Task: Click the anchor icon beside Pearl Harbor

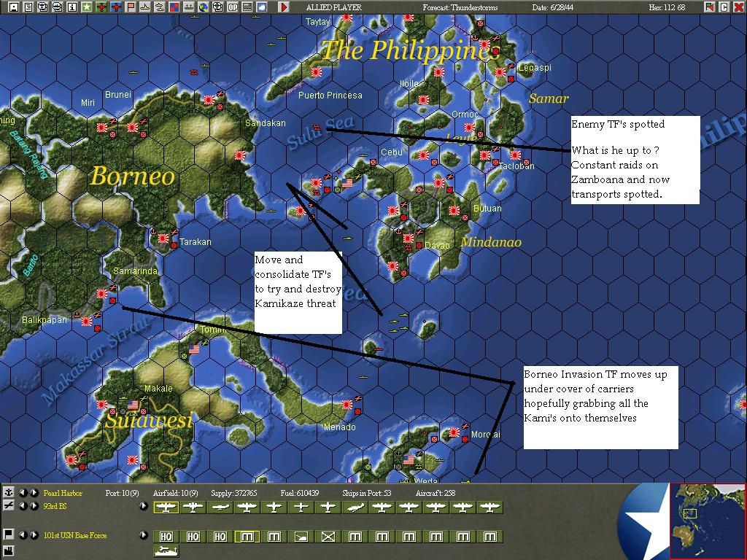Action: [8, 493]
